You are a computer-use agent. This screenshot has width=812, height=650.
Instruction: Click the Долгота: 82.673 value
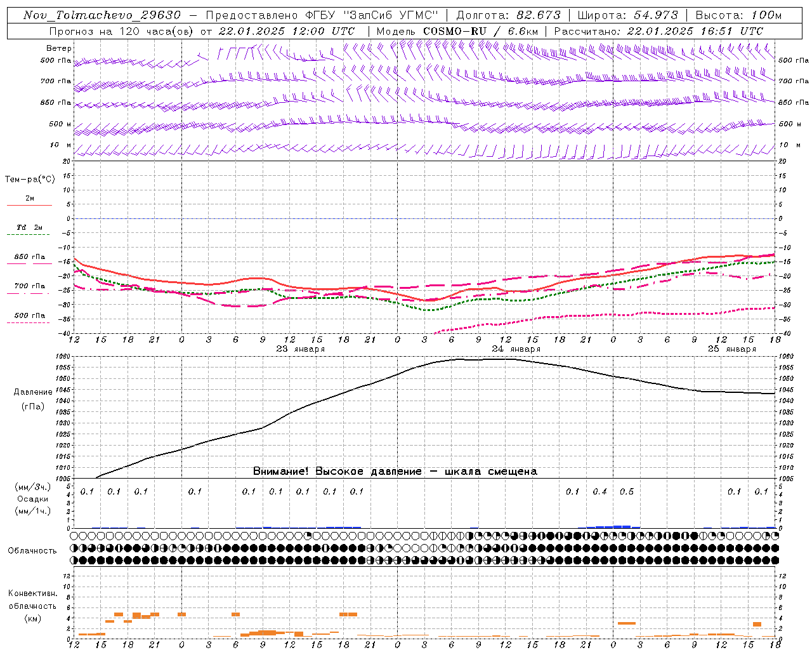[509, 15]
